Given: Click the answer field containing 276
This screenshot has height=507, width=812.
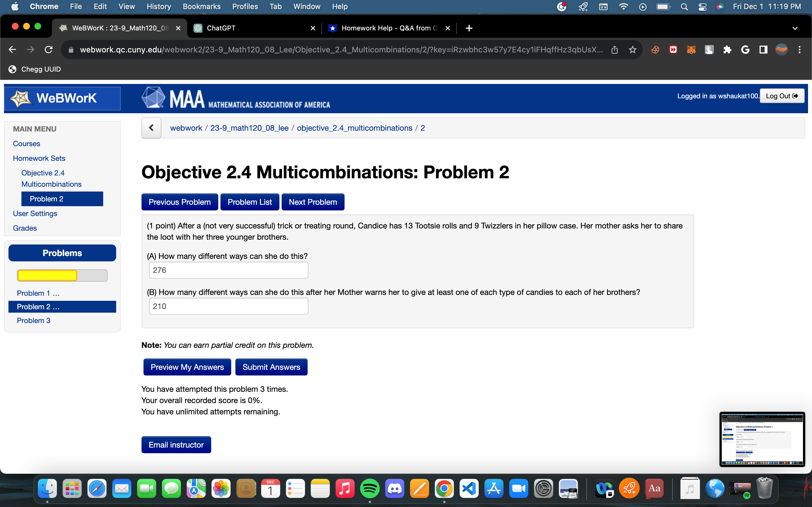Looking at the screenshot, I should tap(228, 270).
